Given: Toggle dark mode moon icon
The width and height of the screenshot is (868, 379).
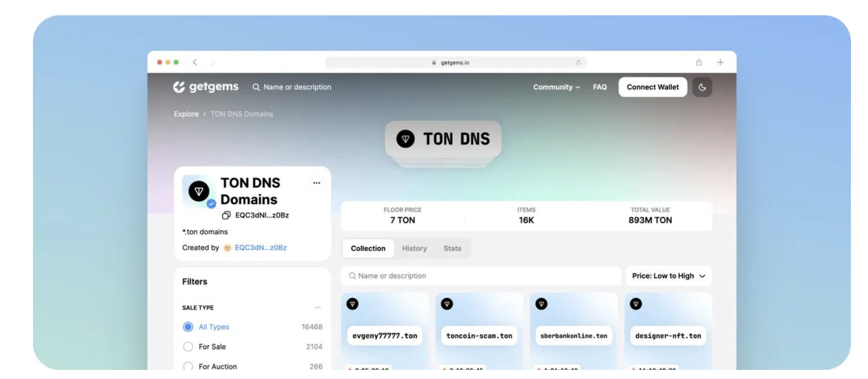Looking at the screenshot, I should point(702,87).
